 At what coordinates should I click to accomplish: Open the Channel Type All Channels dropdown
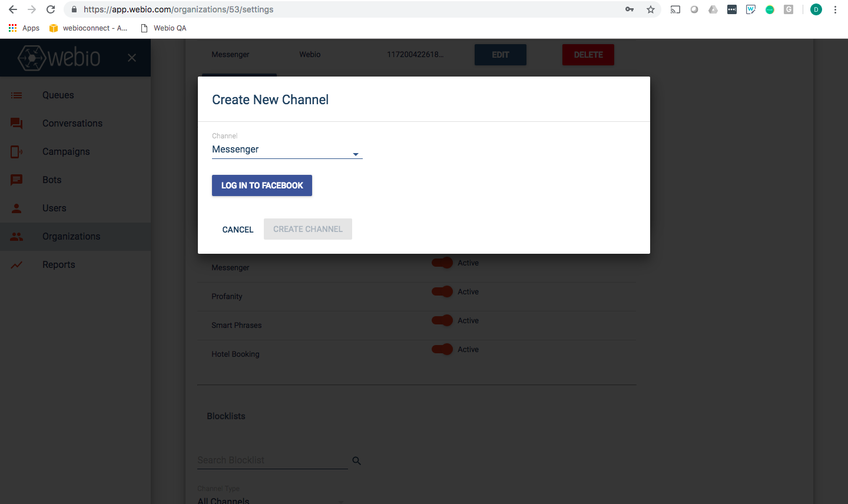(271, 499)
